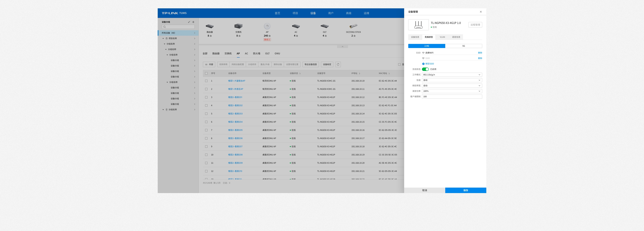644x231 pixels.
Task: Tick the select-all checkbox in table header
Action: [206, 73]
